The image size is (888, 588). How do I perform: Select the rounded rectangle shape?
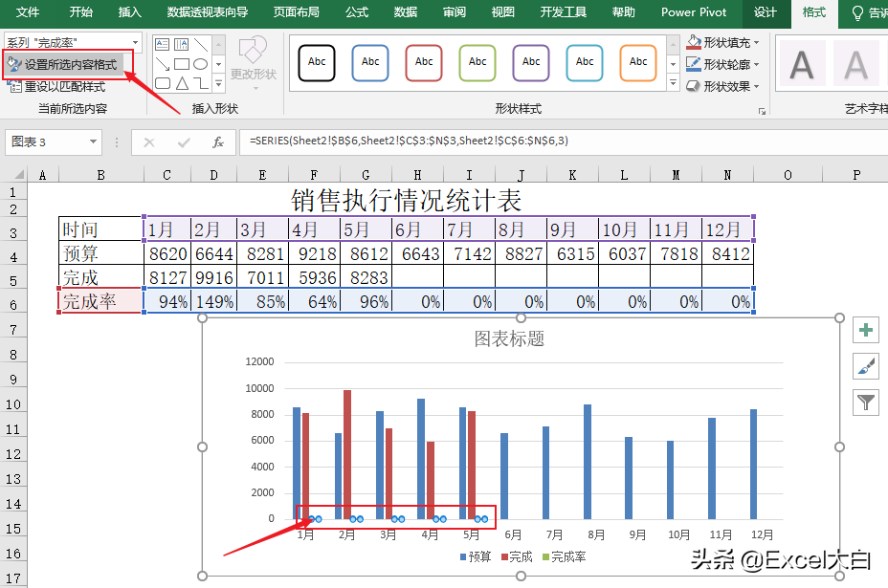162,84
